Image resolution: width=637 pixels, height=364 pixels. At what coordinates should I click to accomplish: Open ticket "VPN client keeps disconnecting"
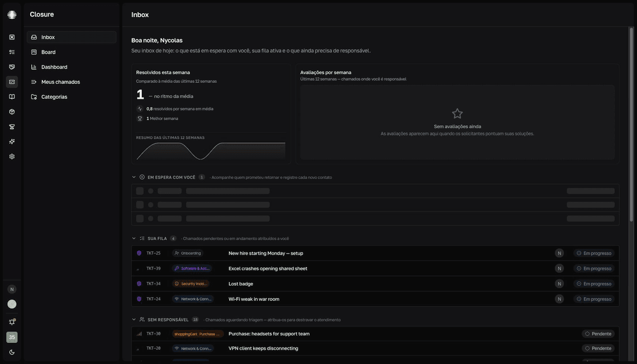[x=263, y=349]
